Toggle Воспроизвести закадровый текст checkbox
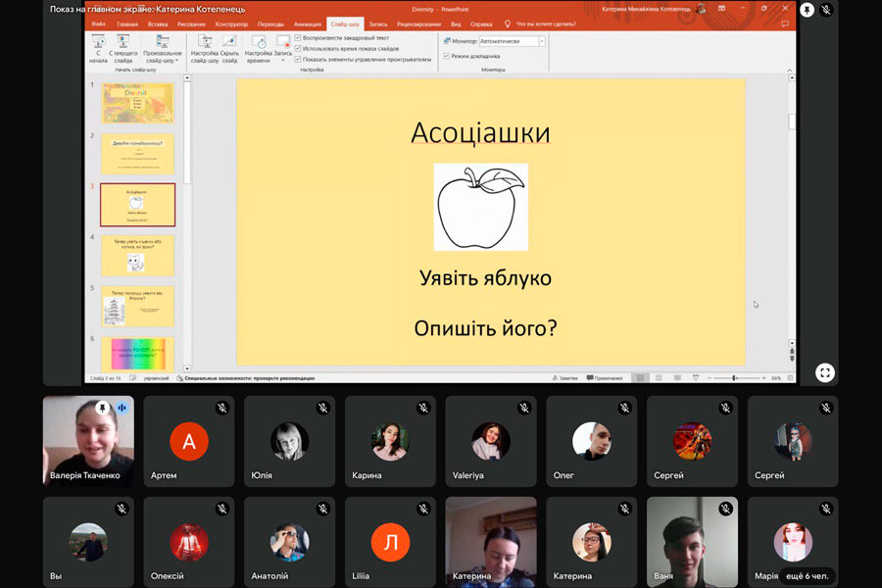The height and width of the screenshot is (588, 882). click(x=298, y=37)
